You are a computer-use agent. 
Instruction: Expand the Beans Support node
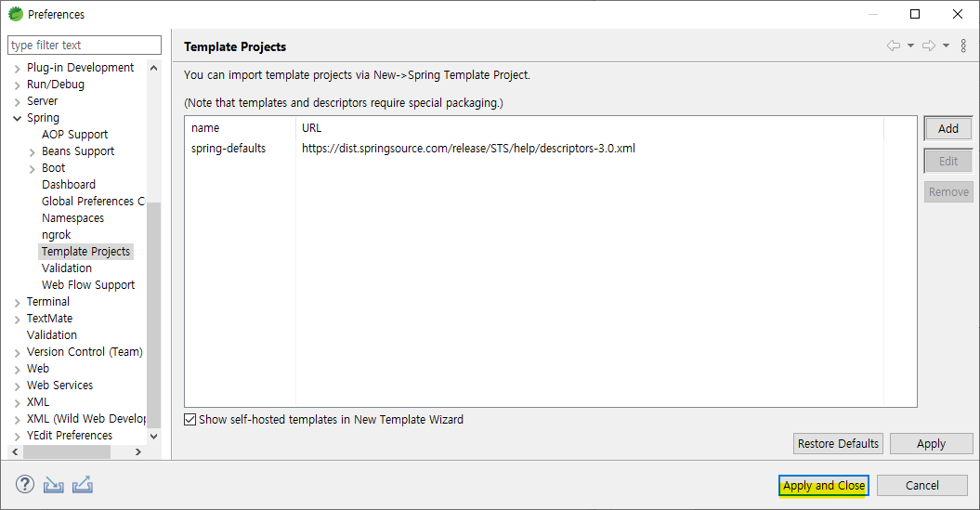click(32, 152)
